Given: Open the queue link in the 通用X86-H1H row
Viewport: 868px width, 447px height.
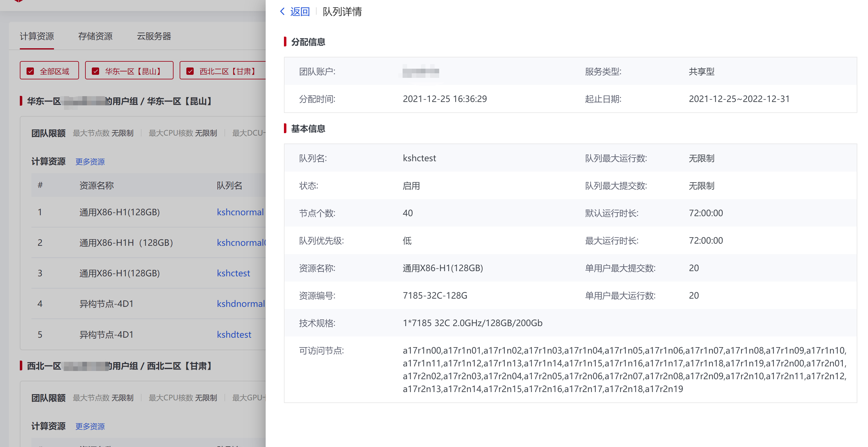Looking at the screenshot, I should pyautogui.click(x=241, y=242).
